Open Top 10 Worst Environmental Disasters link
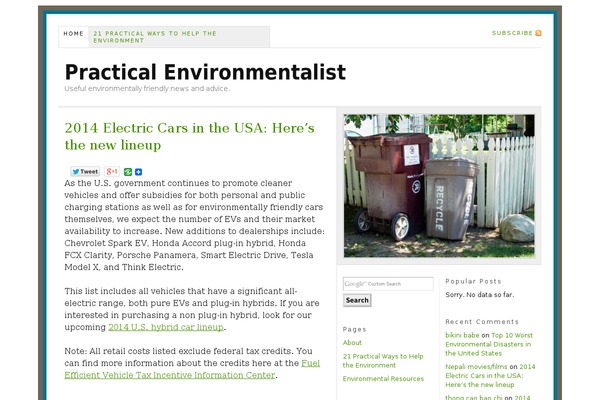Screen dimensions: 600x400 [x=489, y=344]
